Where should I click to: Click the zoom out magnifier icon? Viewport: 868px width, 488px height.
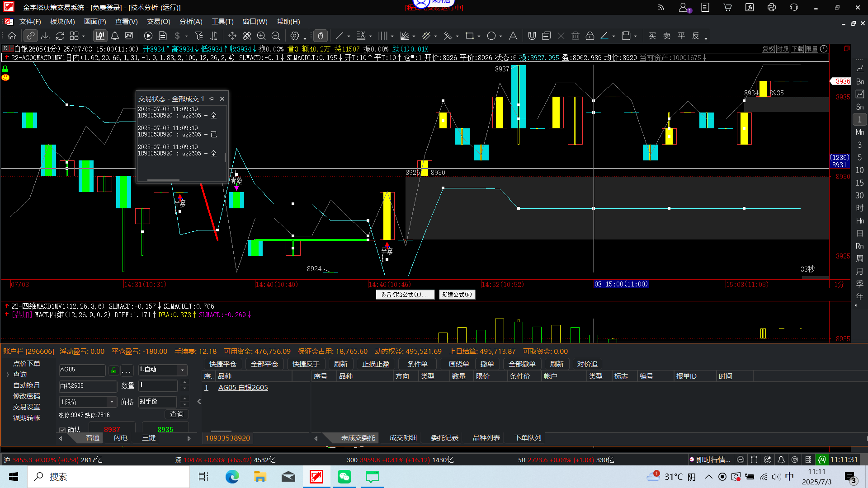click(x=276, y=36)
